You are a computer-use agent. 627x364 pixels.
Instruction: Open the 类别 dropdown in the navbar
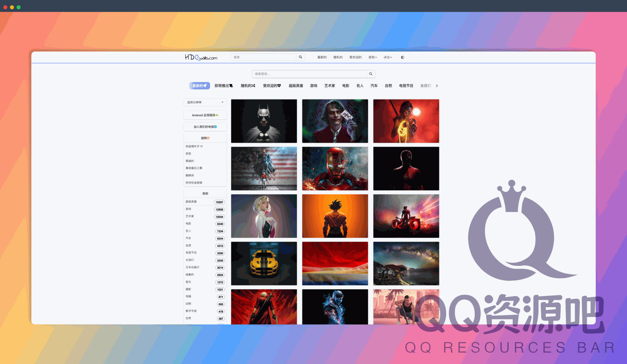coord(372,57)
